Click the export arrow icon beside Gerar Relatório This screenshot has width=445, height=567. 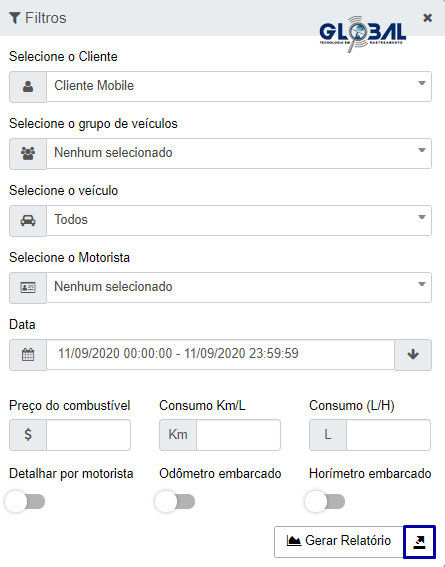pyautogui.click(x=419, y=542)
